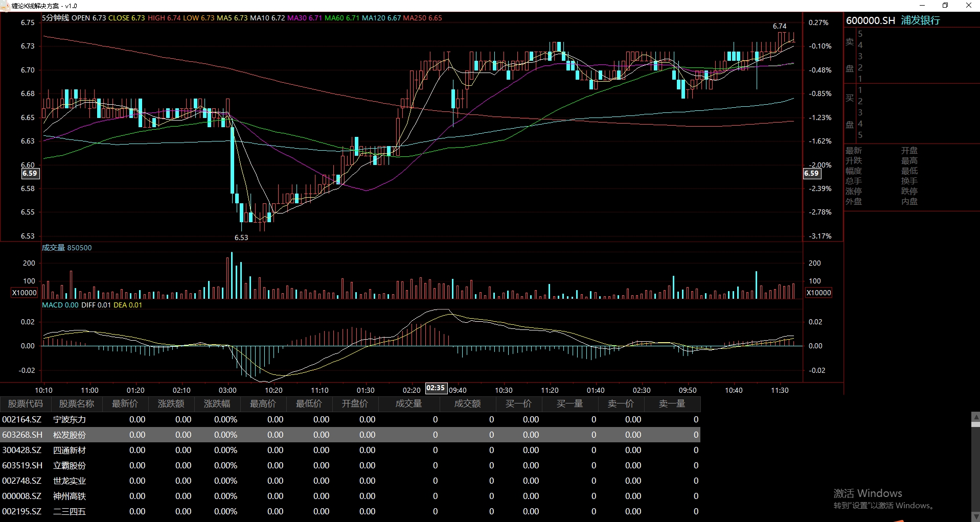
Task: Select stock row 000008.SZ
Action: [x=350, y=496]
